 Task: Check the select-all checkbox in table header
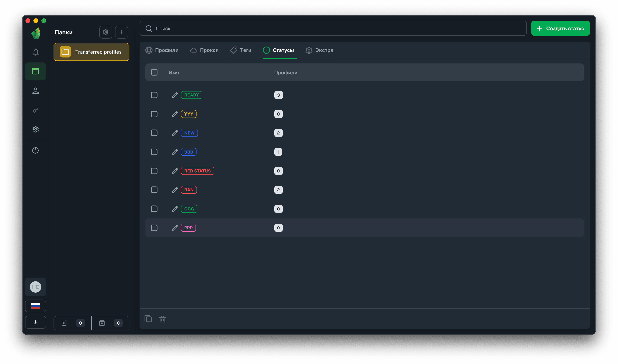(x=154, y=72)
